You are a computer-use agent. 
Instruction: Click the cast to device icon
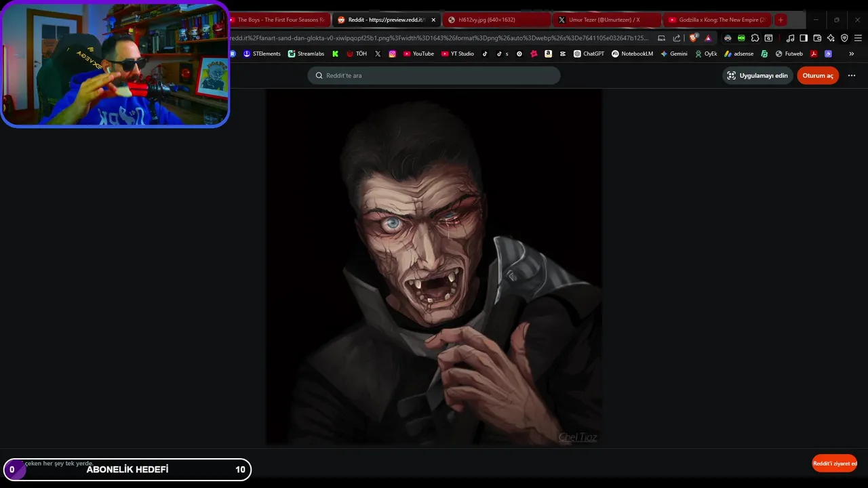[661, 38]
